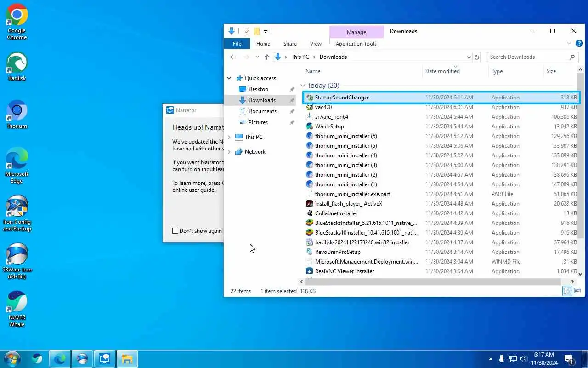
Task: Open Iron Config and Backup shortcut
Action: (17, 213)
